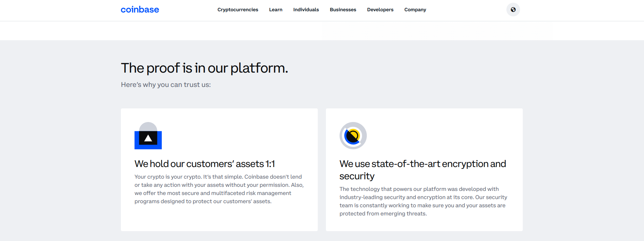Open the globe language selector
Viewport: 644px width, 241px height.
(513, 10)
